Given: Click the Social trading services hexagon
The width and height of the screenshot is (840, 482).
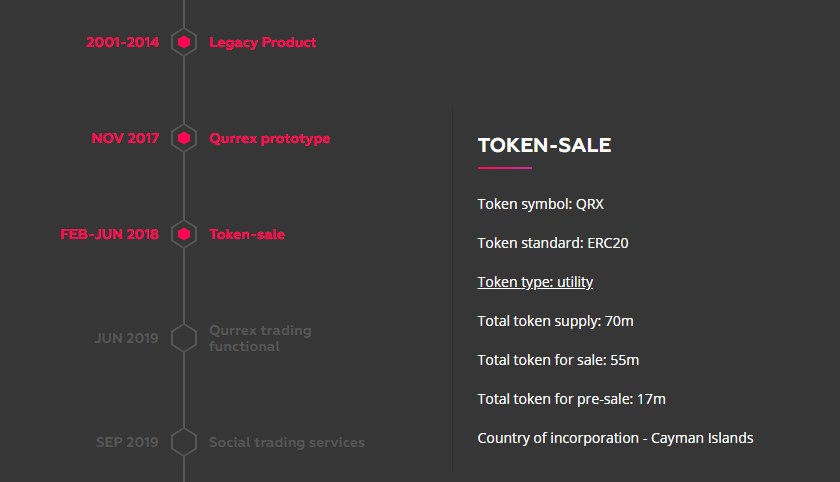Looking at the screenshot, I should tap(184, 442).
